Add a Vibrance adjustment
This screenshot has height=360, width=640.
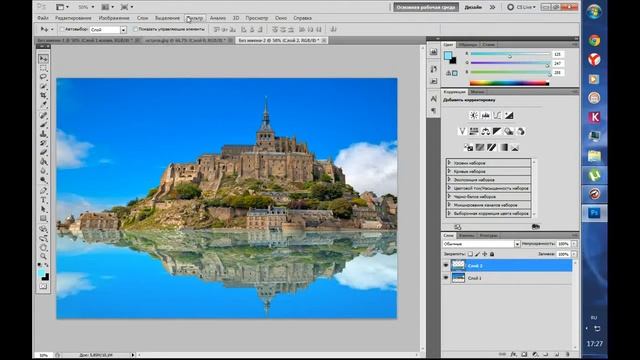[462, 131]
